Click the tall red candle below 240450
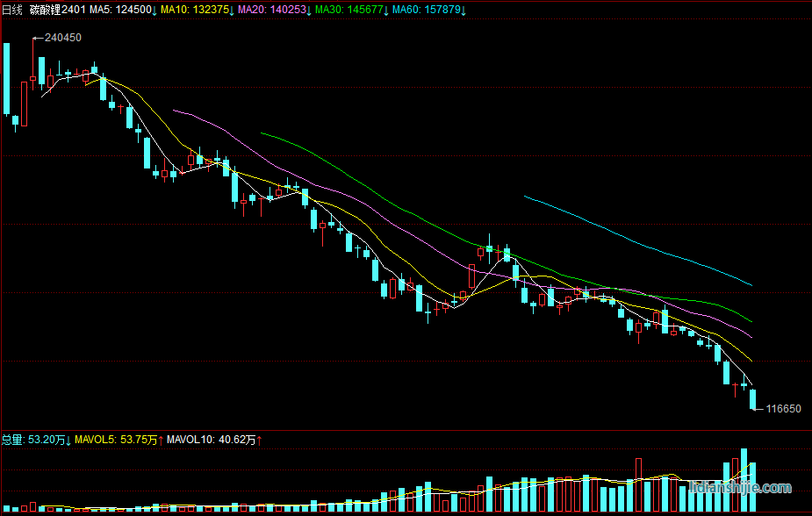The width and height of the screenshot is (812, 516). pos(25,104)
